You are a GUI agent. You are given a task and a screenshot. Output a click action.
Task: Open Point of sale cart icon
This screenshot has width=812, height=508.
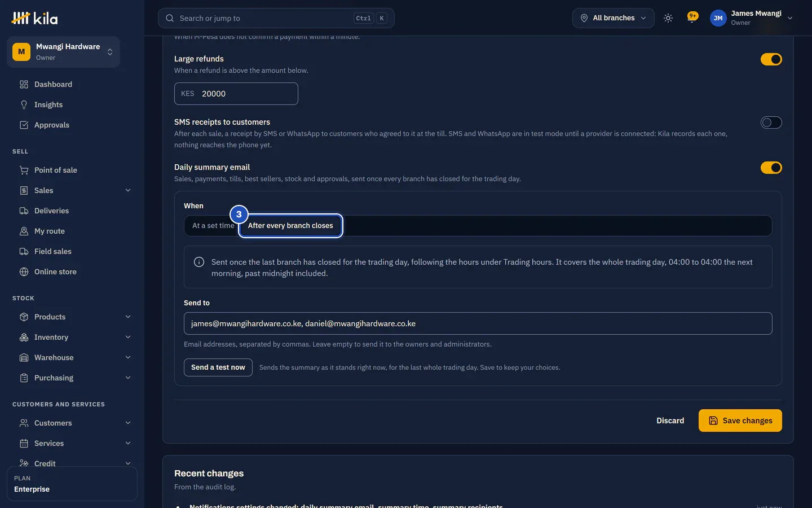pyautogui.click(x=24, y=170)
